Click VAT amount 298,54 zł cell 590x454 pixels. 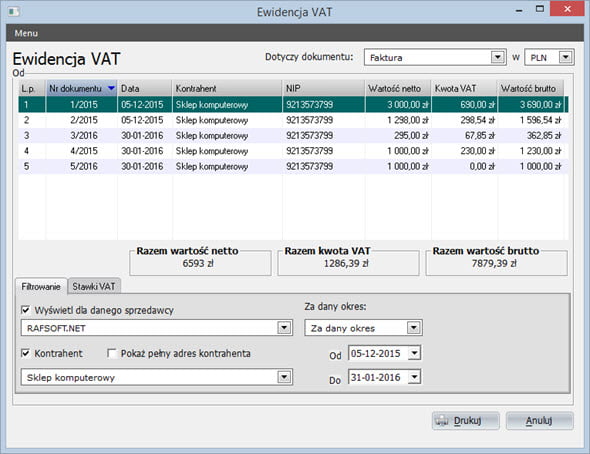(465, 120)
